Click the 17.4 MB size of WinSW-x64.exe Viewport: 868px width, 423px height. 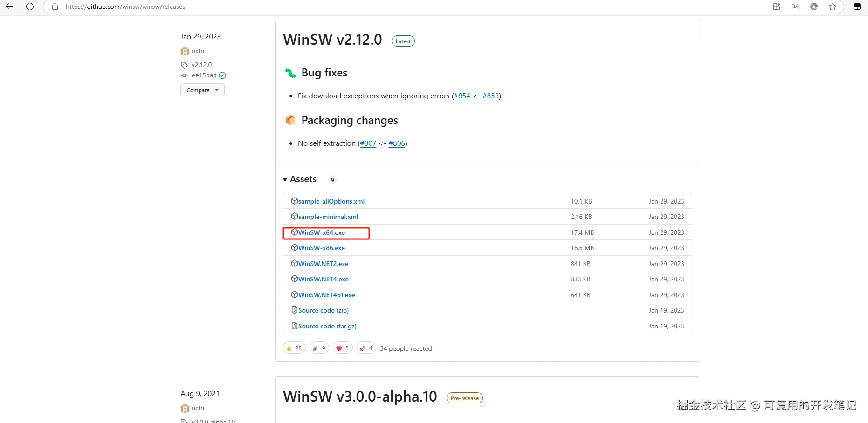tap(582, 232)
